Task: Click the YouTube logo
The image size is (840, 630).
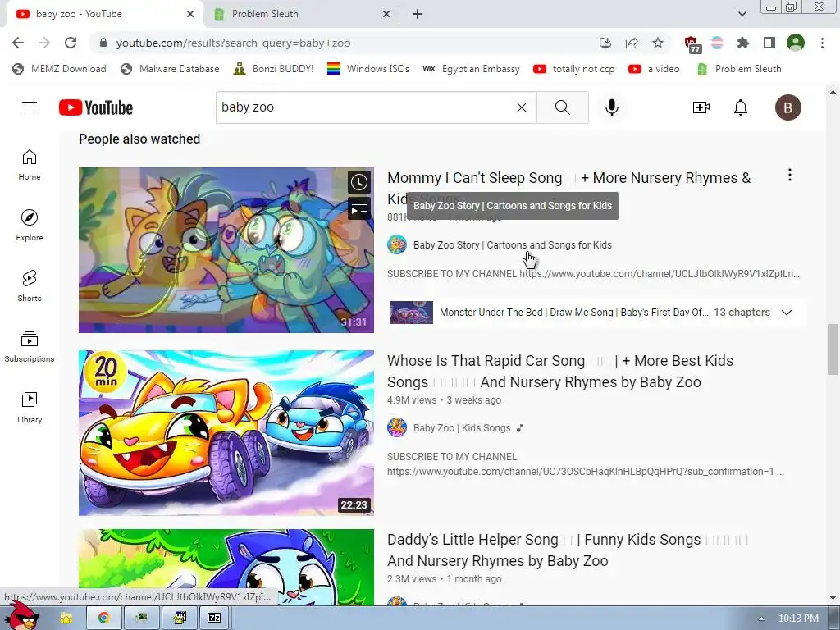Action: pos(96,107)
